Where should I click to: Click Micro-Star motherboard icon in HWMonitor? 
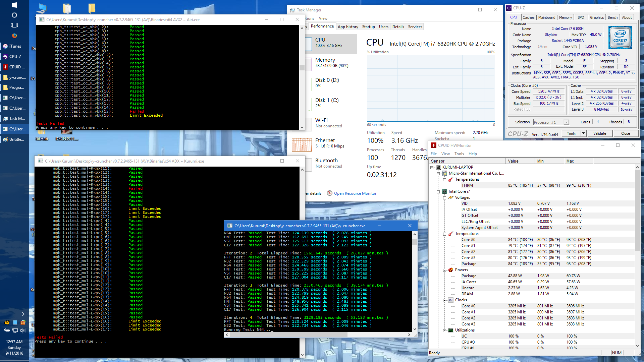(444, 173)
